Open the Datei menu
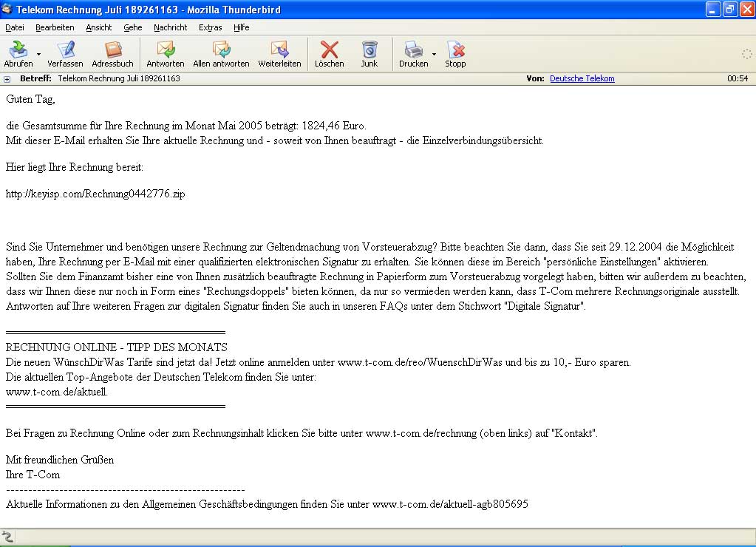Screen dimensions: 756x547 15,27
